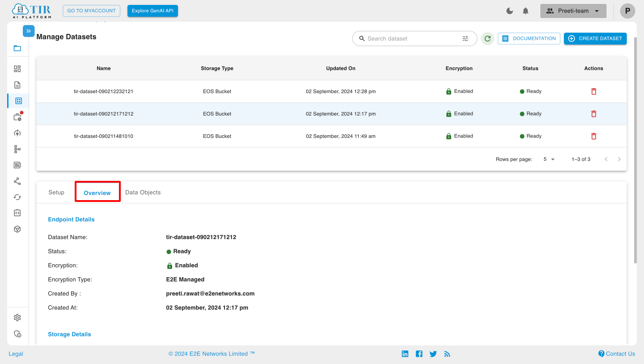
Task: Open the dashboard grid icon in sidebar
Action: (17, 69)
